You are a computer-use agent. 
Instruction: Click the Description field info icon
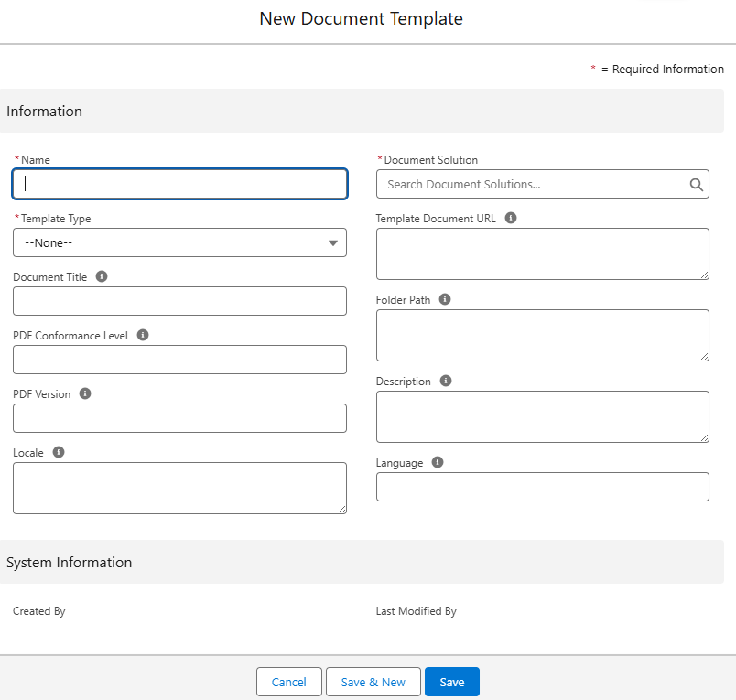click(x=446, y=381)
